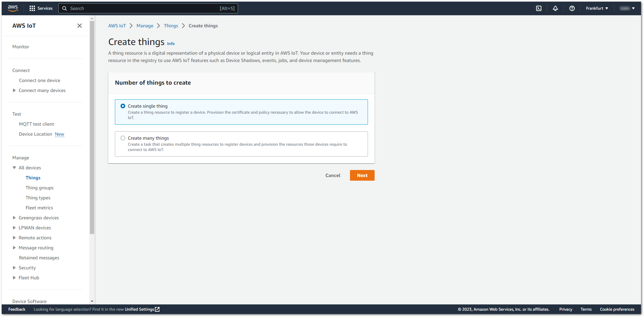Close the AWS IoT sidebar
The height and width of the screenshot is (317, 644).
click(x=80, y=26)
